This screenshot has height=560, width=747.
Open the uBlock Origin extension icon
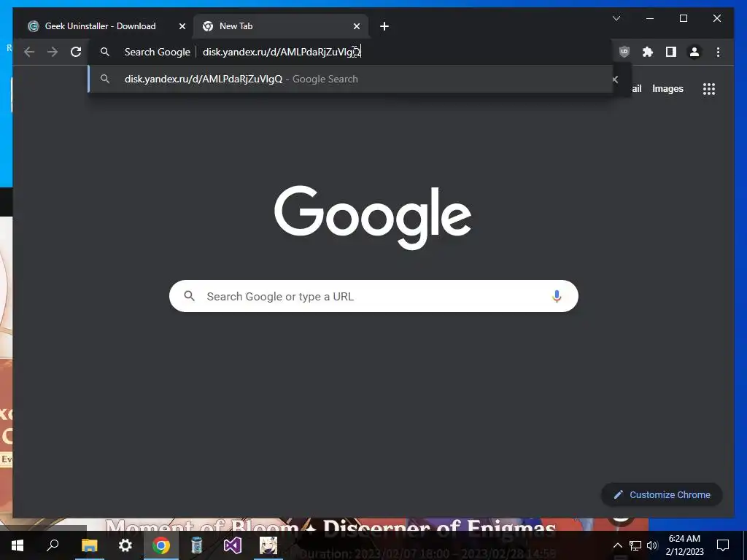[624, 52]
